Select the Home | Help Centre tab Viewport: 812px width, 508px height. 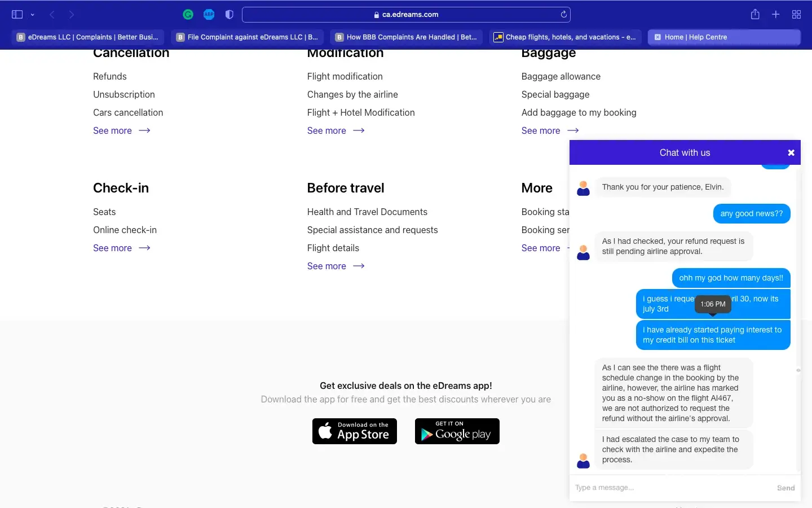(724, 37)
